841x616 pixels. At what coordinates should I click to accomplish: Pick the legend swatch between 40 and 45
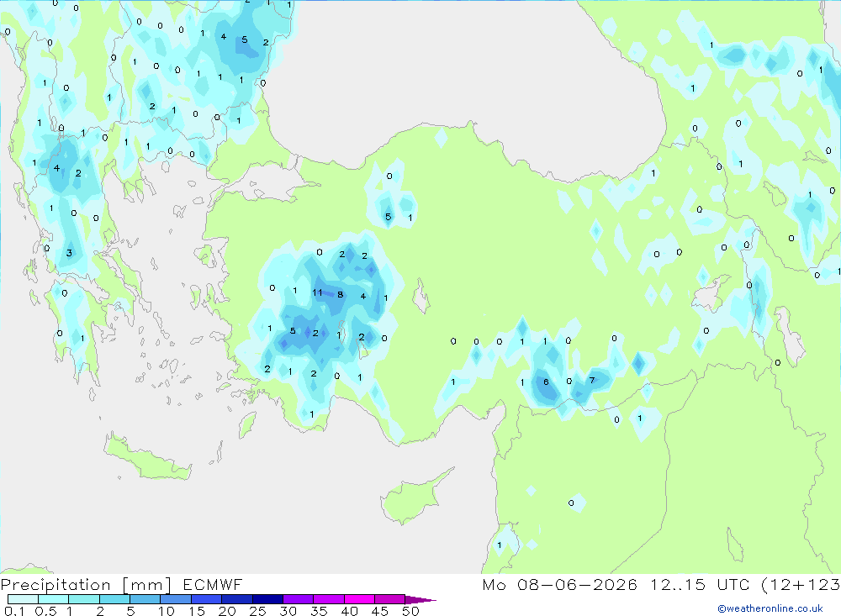pos(359,599)
